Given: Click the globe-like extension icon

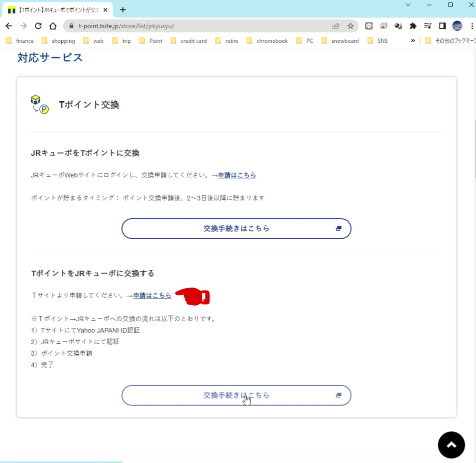Looking at the screenshot, I should pos(398,26).
